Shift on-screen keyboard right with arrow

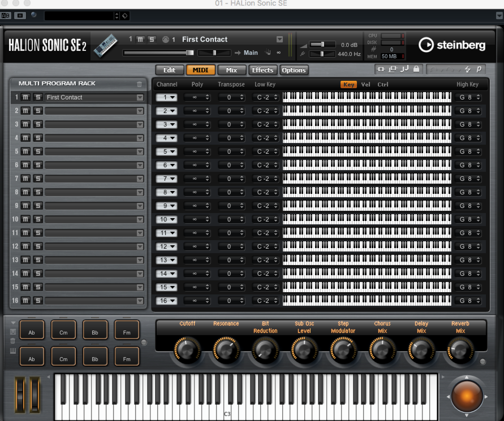[443, 377]
